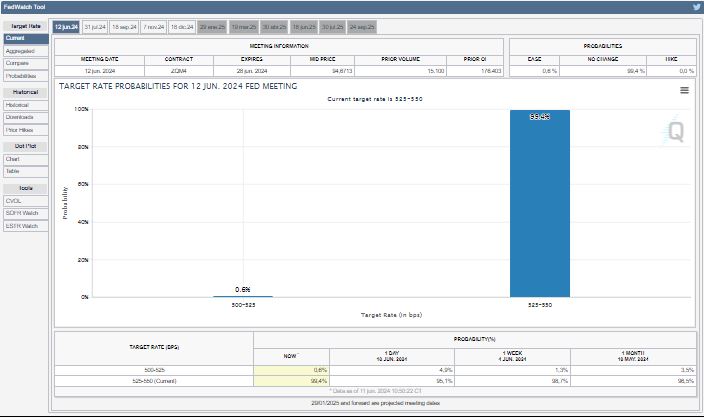The image size is (704, 420).
Task: Select the 31 jul.24 meeting tab
Action: (x=96, y=26)
